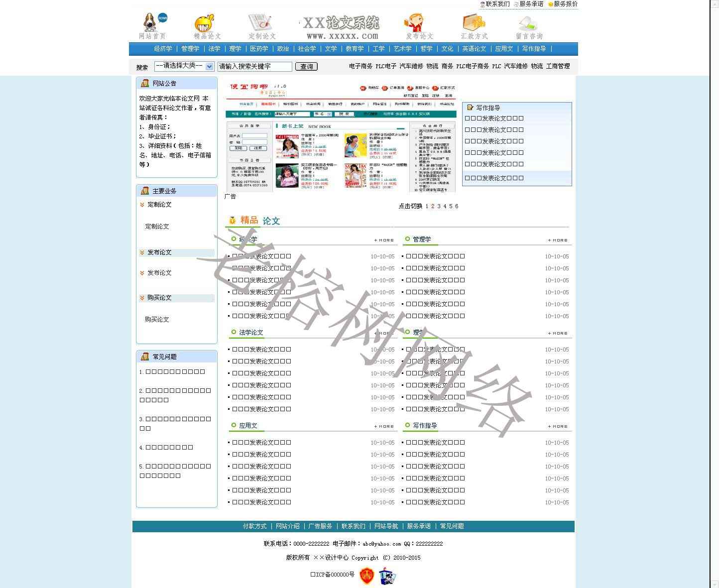The width and height of the screenshot is (719, 588).
Task: Open the 广告服务 footer link
Action: [x=320, y=526]
